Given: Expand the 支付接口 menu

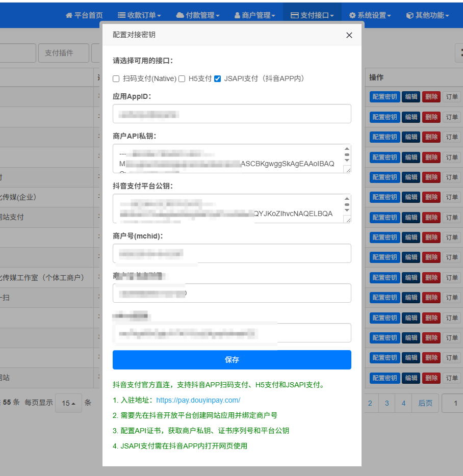Looking at the screenshot, I should (x=312, y=15).
